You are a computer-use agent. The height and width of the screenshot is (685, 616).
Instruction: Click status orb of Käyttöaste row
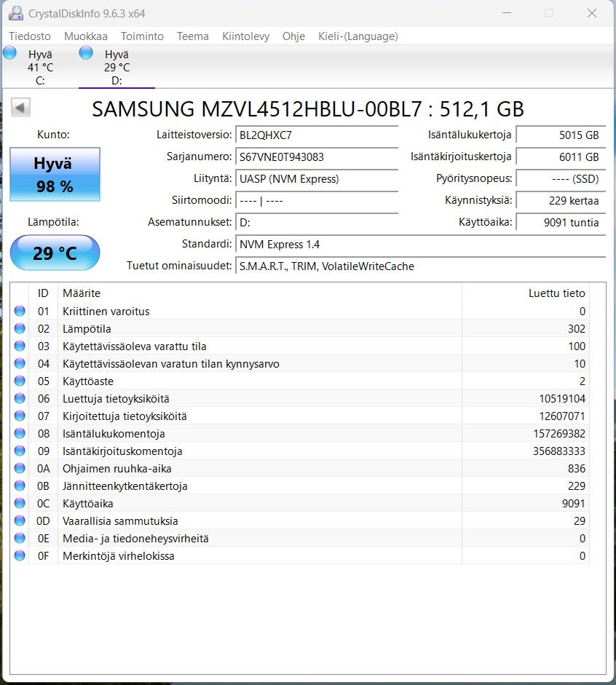pyautogui.click(x=20, y=381)
